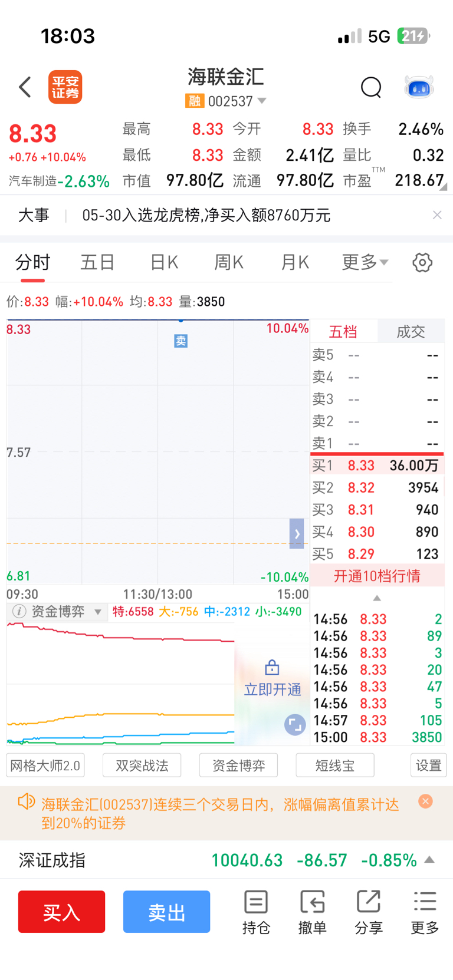
Task: Tap the 5G signal indicator
Action: click(x=379, y=37)
